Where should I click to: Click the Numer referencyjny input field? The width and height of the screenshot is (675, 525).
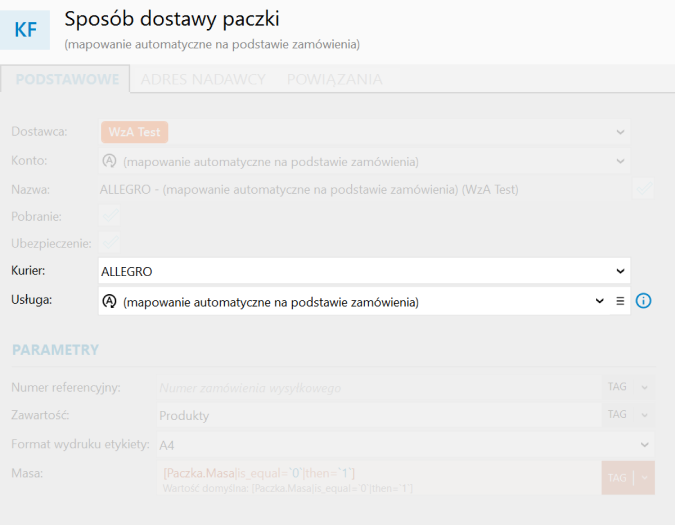pyautogui.click(x=379, y=387)
